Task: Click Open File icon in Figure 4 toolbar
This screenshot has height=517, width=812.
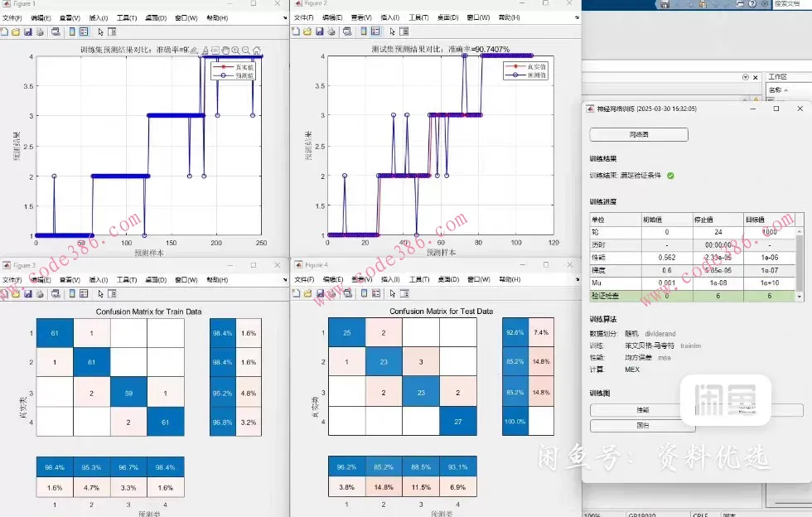Action: coord(307,293)
